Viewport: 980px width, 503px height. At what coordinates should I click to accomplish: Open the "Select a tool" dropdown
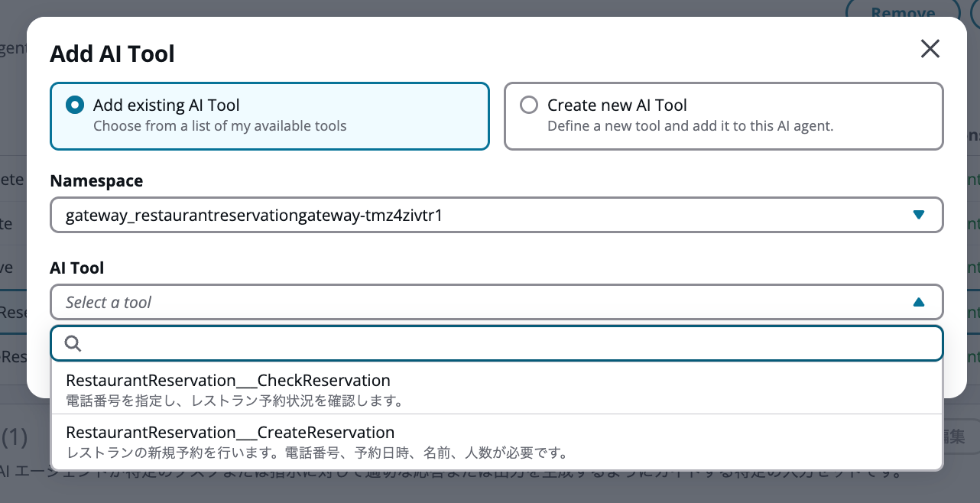pos(496,301)
